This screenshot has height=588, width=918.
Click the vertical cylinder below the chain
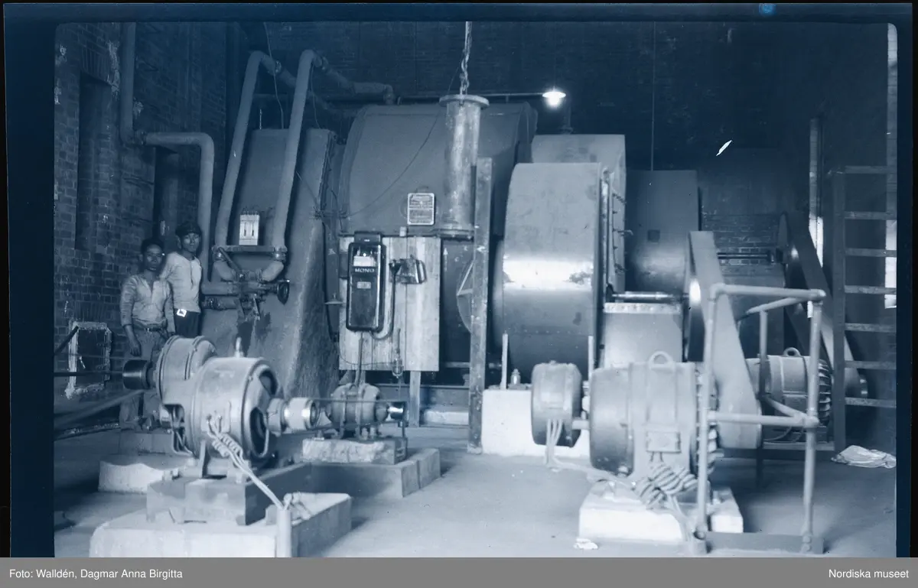pos(463,164)
